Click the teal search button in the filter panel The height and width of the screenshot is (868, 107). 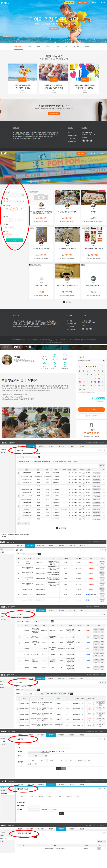click(x=14, y=240)
